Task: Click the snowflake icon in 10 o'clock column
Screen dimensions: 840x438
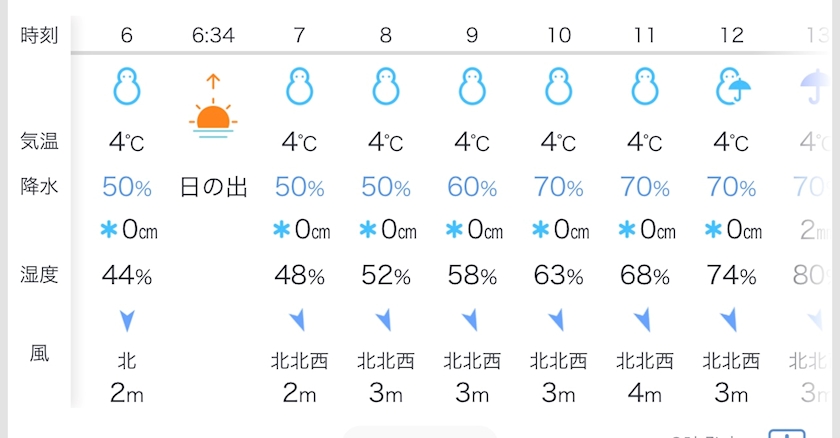Action: [540, 231]
